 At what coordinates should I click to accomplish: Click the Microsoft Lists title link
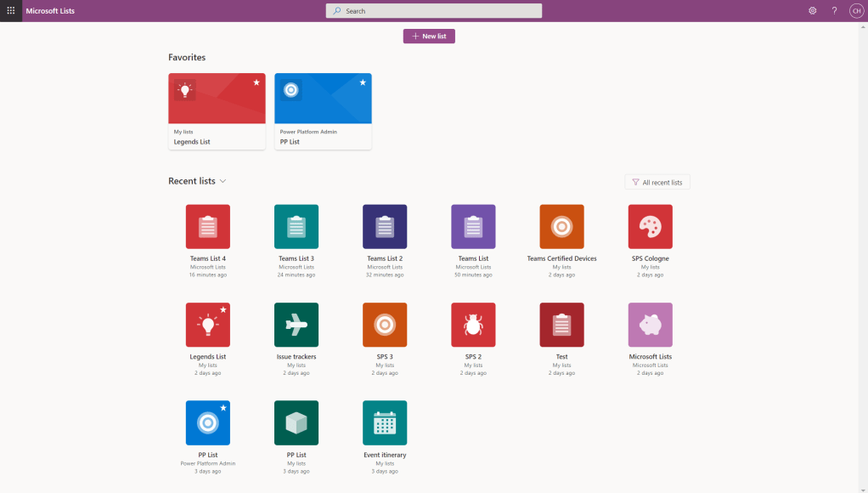[x=49, y=11]
